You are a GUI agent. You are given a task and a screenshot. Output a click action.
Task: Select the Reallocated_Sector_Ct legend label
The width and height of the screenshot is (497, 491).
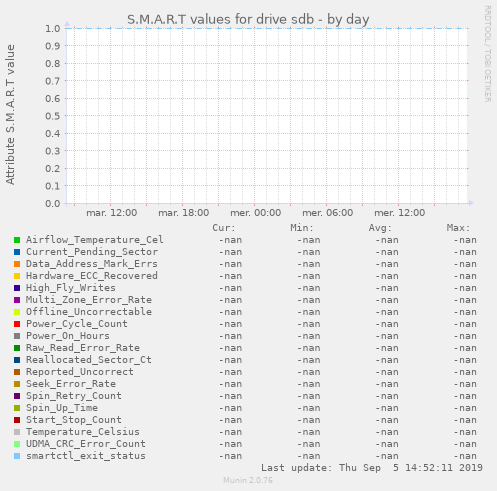pos(89,360)
